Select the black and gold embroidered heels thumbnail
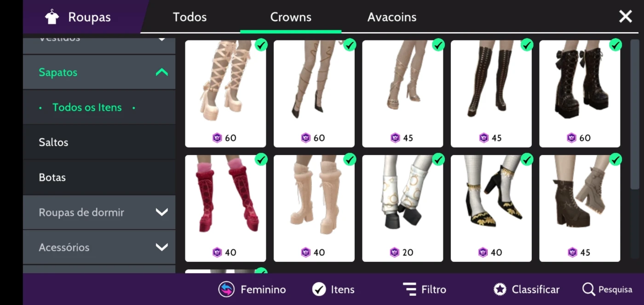The width and height of the screenshot is (644, 305). (491, 208)
